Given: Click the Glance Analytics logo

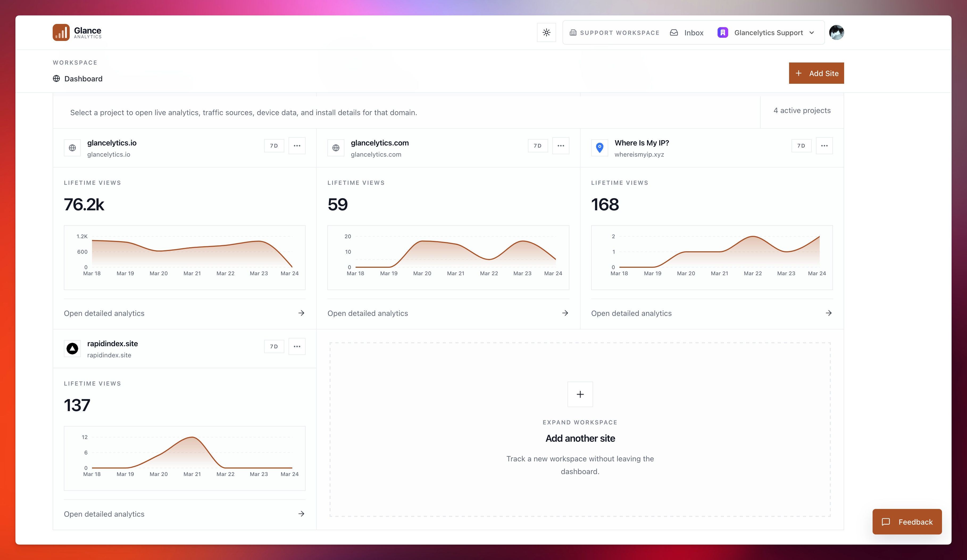Looking at the screenshot, I should coord(77,33).
